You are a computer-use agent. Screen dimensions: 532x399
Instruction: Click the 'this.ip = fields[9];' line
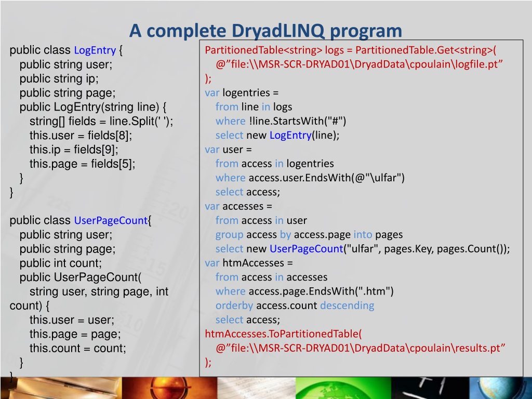[74, 150]
